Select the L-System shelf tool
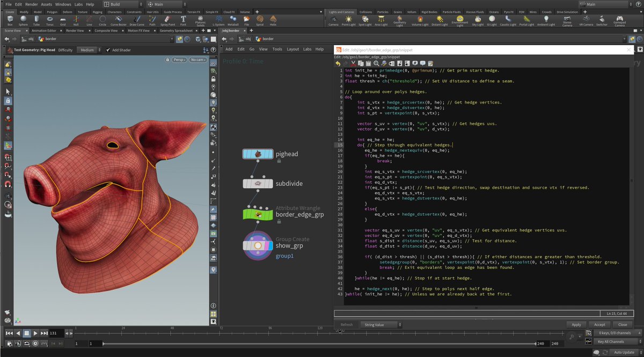 (218, 20)
